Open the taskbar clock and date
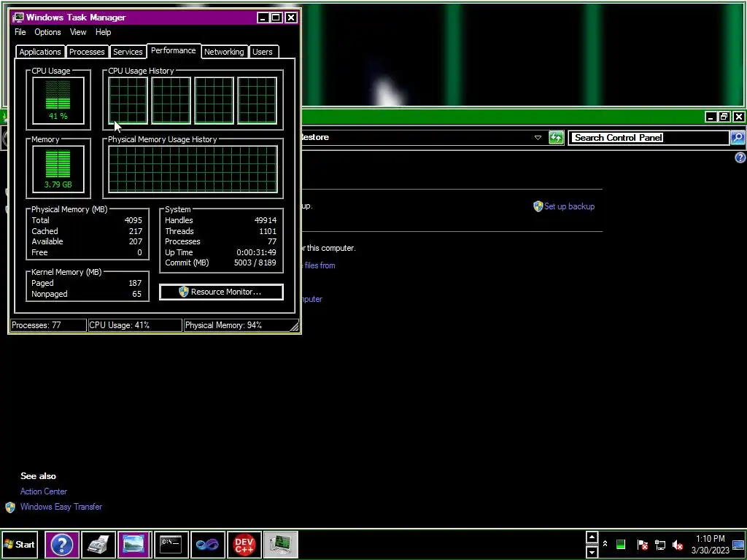Screen dimensions: 747x560 (x=711, y=544)
